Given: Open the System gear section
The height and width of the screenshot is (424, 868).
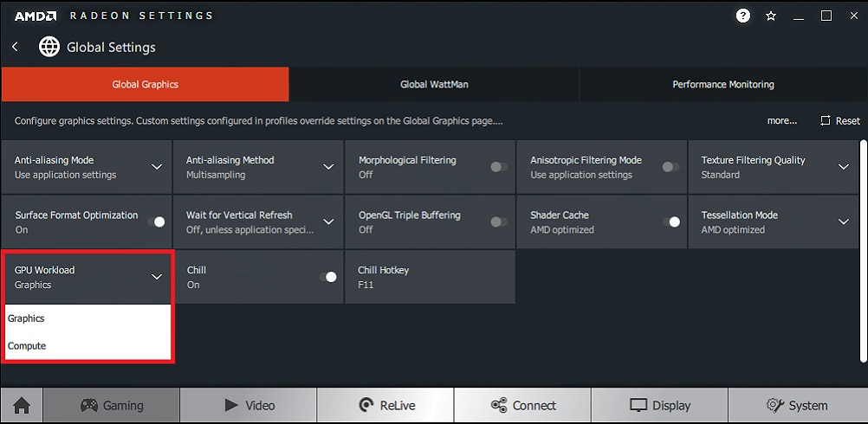Looking at the screenshot, I should (x=797, y=405).
